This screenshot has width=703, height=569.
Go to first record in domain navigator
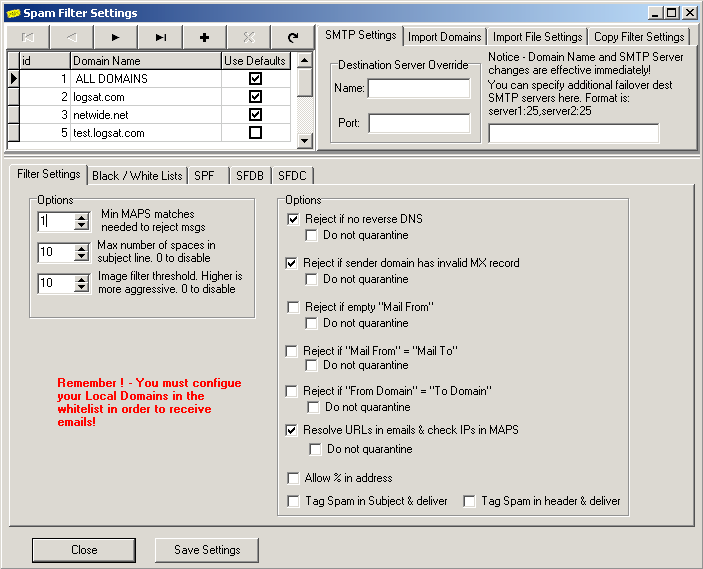[x=28, y=37]
